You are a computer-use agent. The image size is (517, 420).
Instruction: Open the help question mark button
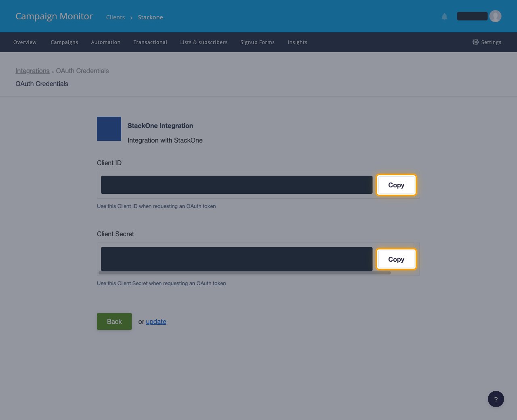(496, 399)
